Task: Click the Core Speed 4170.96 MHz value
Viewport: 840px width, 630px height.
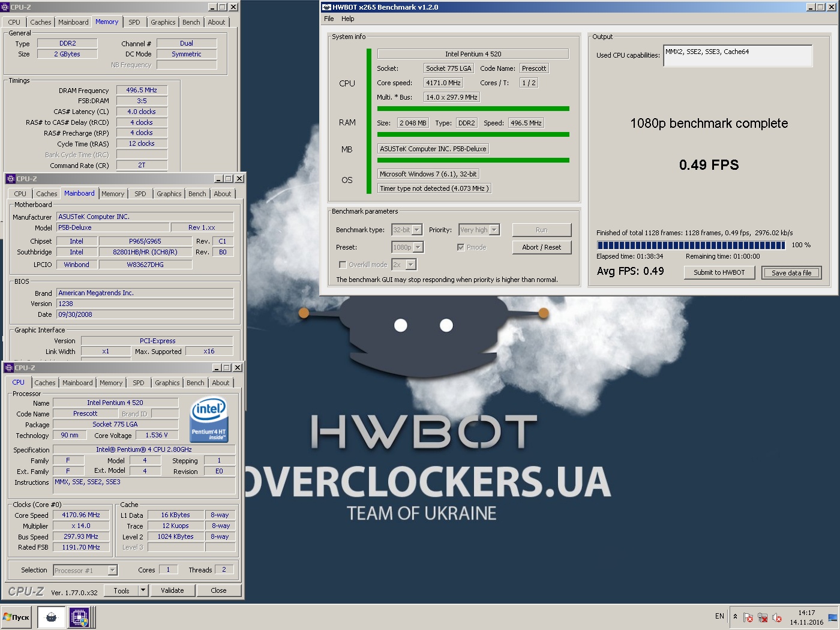Action: [x=81, y=515]
